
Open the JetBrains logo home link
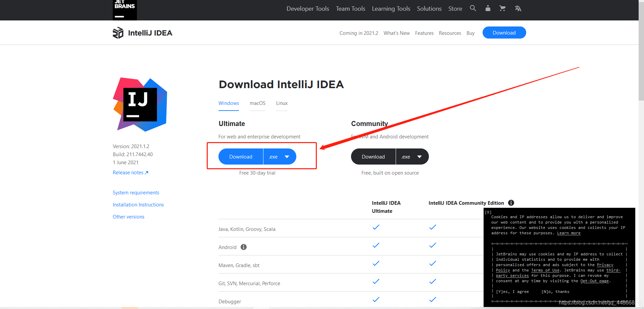[125, 10]
